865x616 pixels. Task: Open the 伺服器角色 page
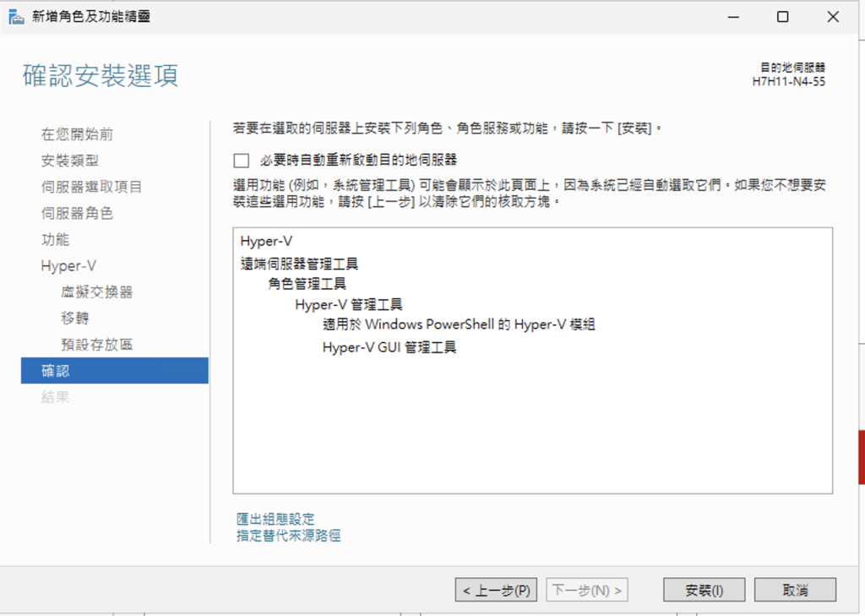point(77,213)
